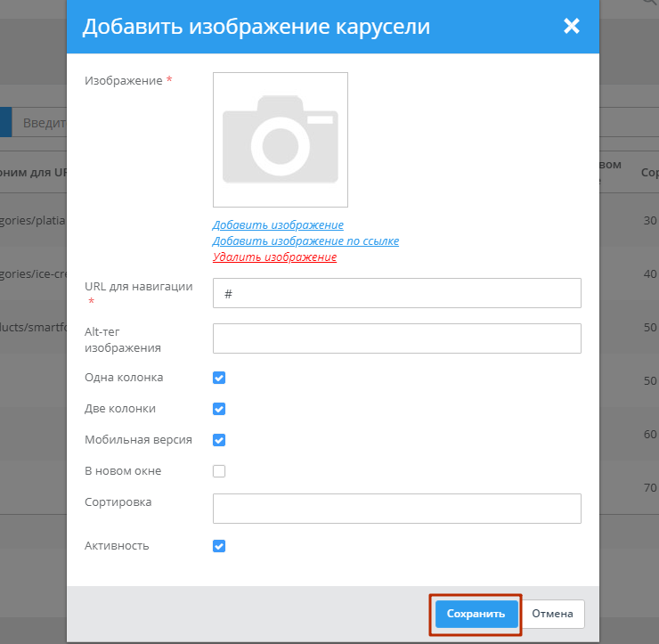The image size is (659, 644).
Task: Click the camera placeholder image
Action: 280,140
